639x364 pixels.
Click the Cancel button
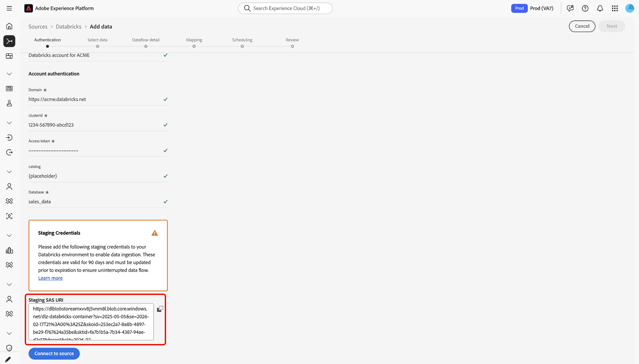[582, 26]
